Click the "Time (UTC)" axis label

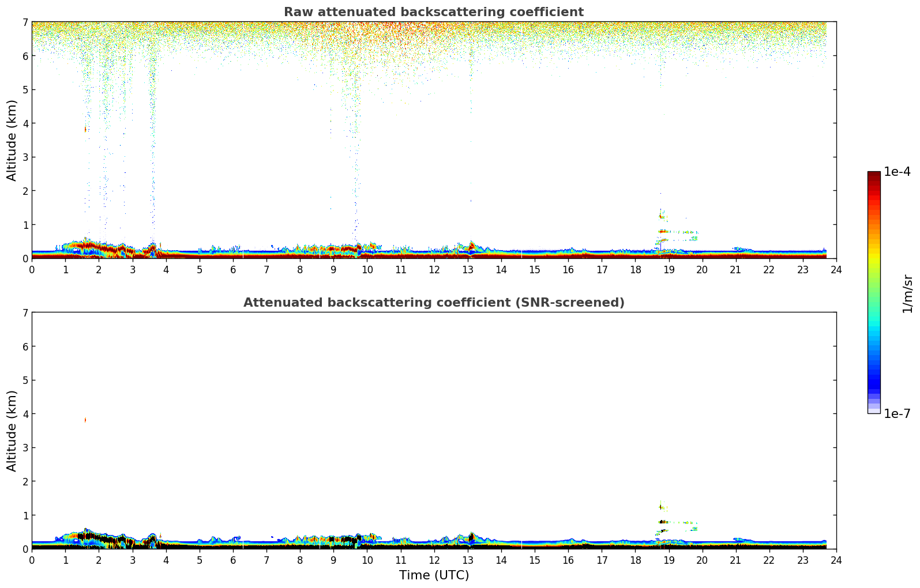click(x=434, y=575)
